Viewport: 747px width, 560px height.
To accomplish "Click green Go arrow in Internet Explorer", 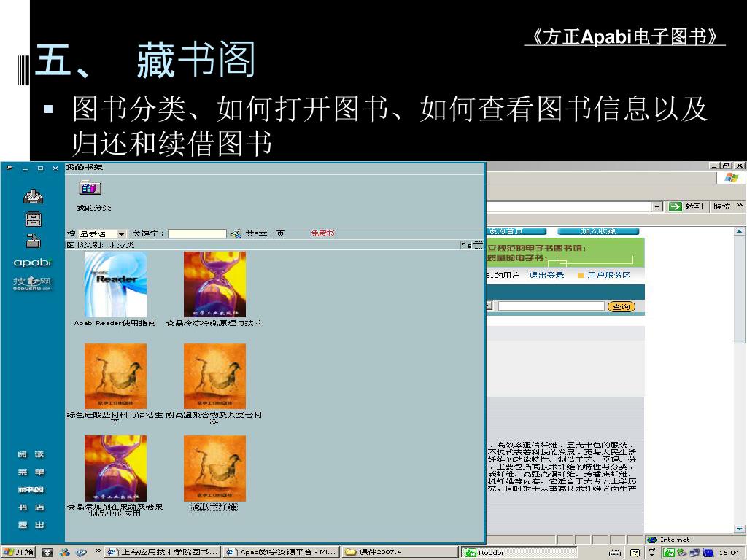I will coord(675,206).
